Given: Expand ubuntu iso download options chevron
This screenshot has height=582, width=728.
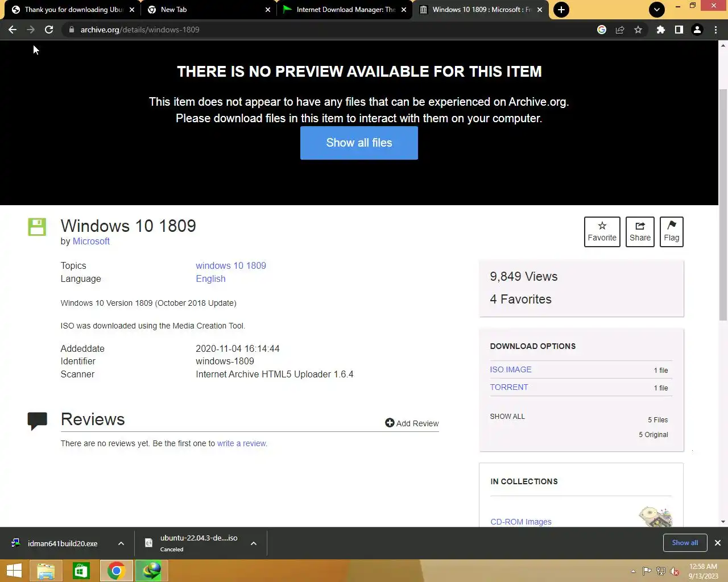Looking at the screenshot, I should click(x=254, y=543).
